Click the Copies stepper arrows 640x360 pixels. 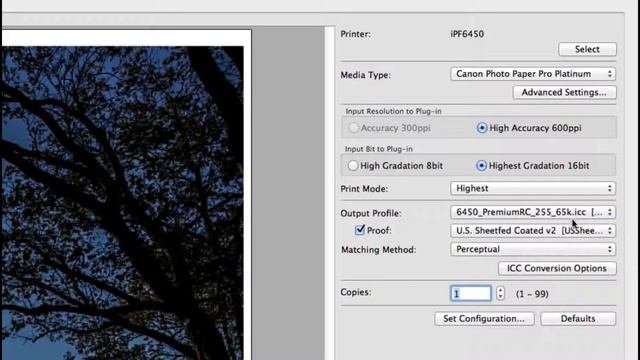pos(500,293)
